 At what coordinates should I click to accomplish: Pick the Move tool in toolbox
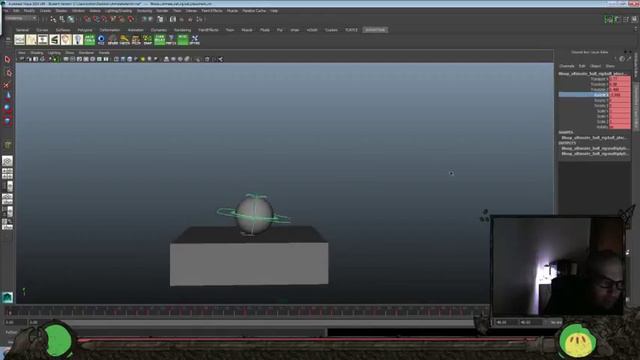tap(7, 96)
